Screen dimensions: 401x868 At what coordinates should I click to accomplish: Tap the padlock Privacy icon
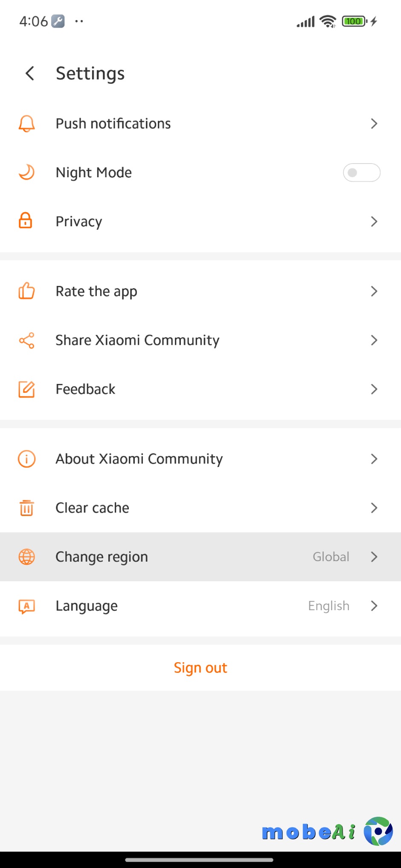tap(26, 221)
